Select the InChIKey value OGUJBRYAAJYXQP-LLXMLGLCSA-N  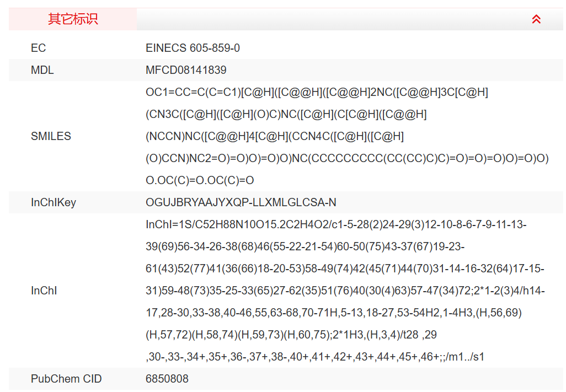(x=241, y=202)
